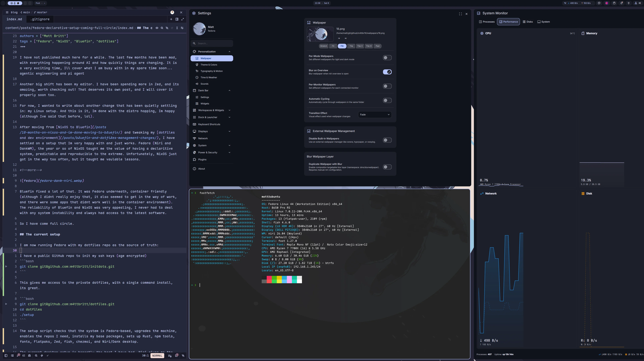Show diagnostics checkmark in Zed status bar
This screenshot has height=361, width=644.
click(47, 355)
